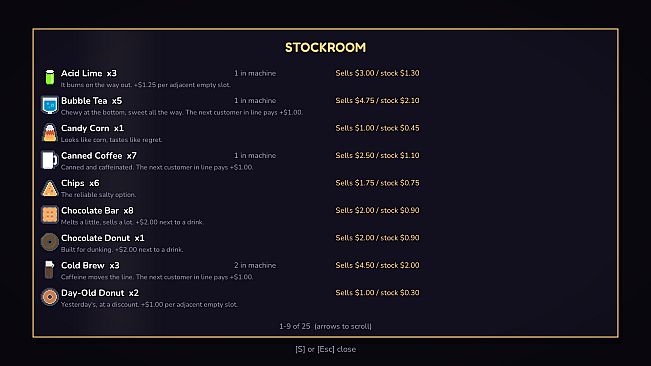
Task: Click the '[S] or [Esc] close' hint
Action: point(326,349)
